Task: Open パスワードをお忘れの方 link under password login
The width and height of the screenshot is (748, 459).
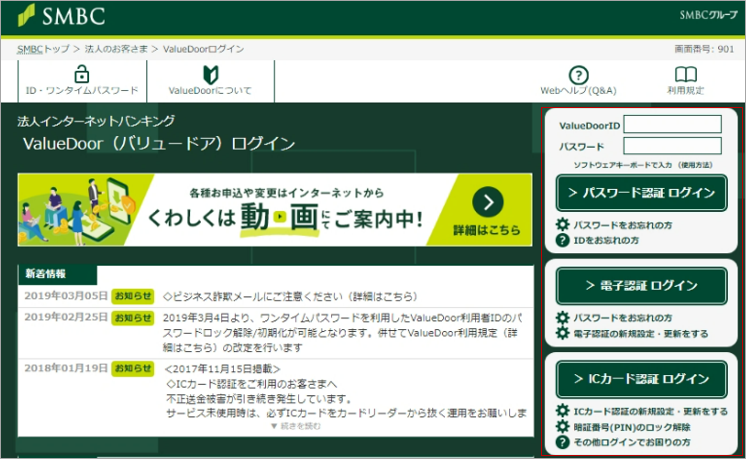Action: (623, 225)
